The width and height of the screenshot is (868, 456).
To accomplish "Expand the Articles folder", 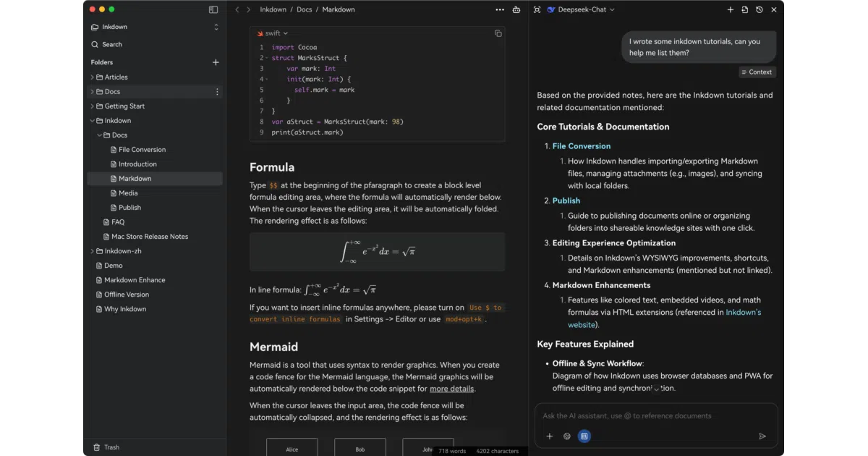I will coord(92,77).
